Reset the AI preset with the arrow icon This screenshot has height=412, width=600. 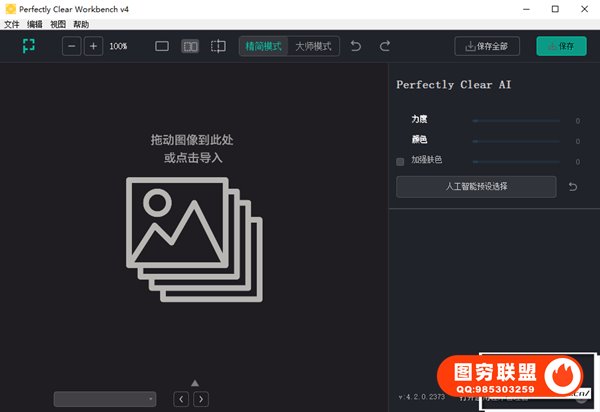pyautogui.click(x=573, y=187)
